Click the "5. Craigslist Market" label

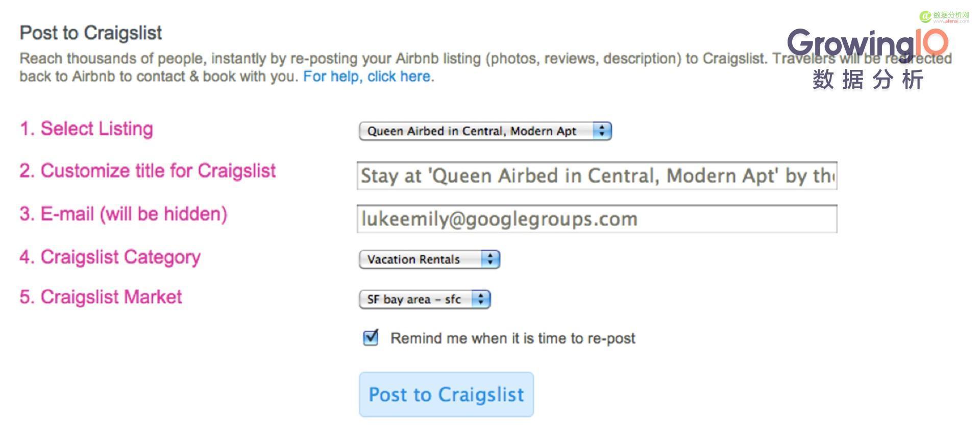click(x=101, y=296)
